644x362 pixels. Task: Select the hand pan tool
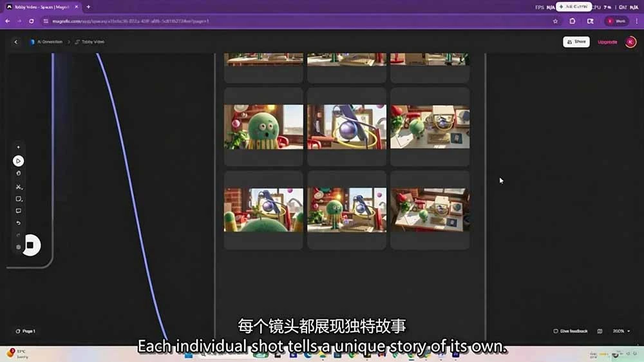click(x=18, y=173)
